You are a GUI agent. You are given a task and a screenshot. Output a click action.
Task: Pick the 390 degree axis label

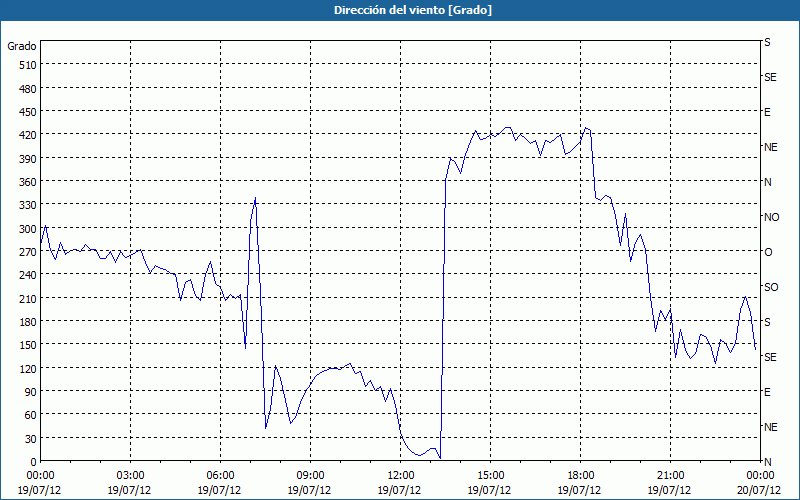point(28,159)
